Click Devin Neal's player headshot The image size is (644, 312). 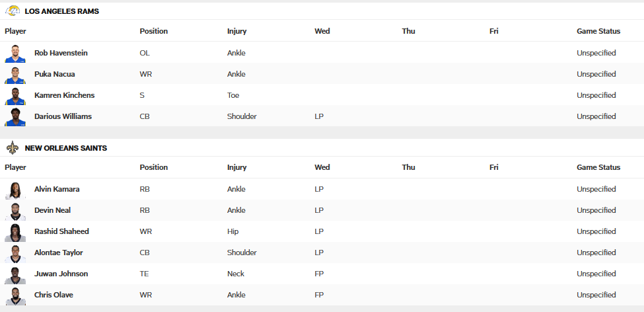pos(15,210)
